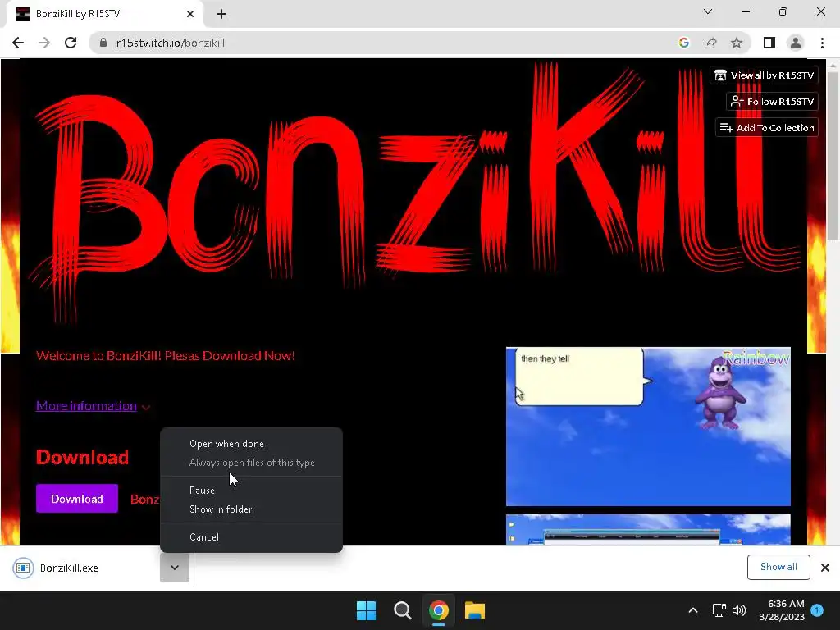The width and height of the screenshot is (840, 630).
Task: Open clock showing 6:36 AM
Action: point(782,610)
